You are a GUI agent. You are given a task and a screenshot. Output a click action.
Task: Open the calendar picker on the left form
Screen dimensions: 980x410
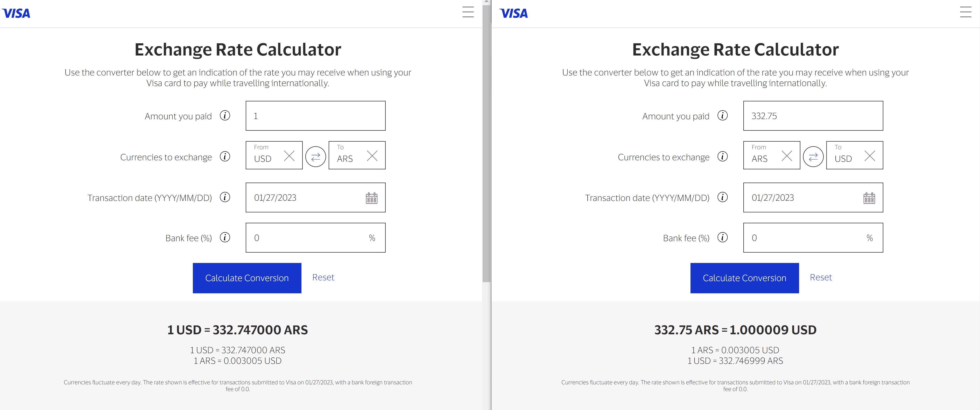coord(371,198)
